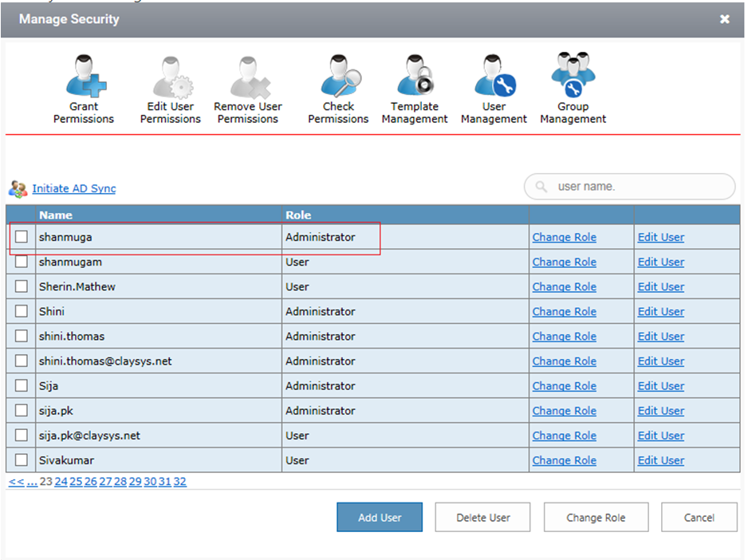The image size is (748, 560).
Task: Go to page 29
Action: [x=135, y=482]
